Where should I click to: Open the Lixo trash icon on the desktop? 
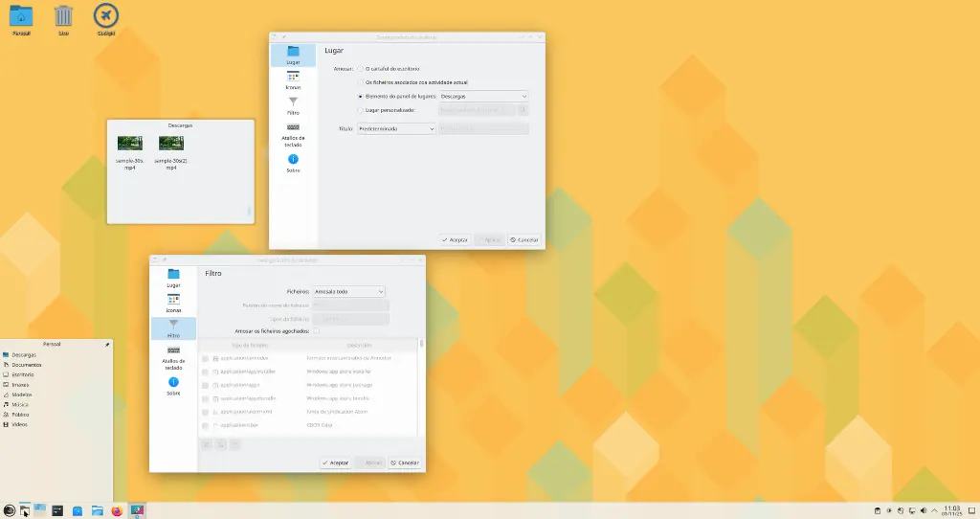click(x=63, y=18)
